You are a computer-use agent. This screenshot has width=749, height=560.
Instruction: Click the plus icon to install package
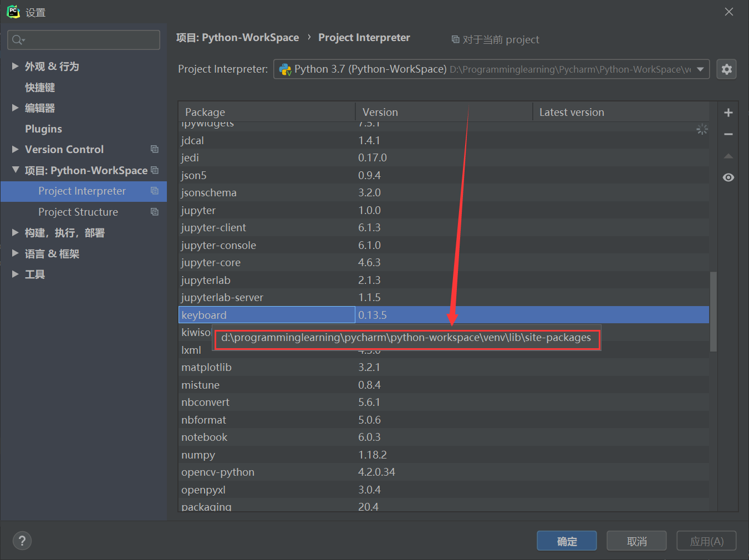click(x=728, y=113)
